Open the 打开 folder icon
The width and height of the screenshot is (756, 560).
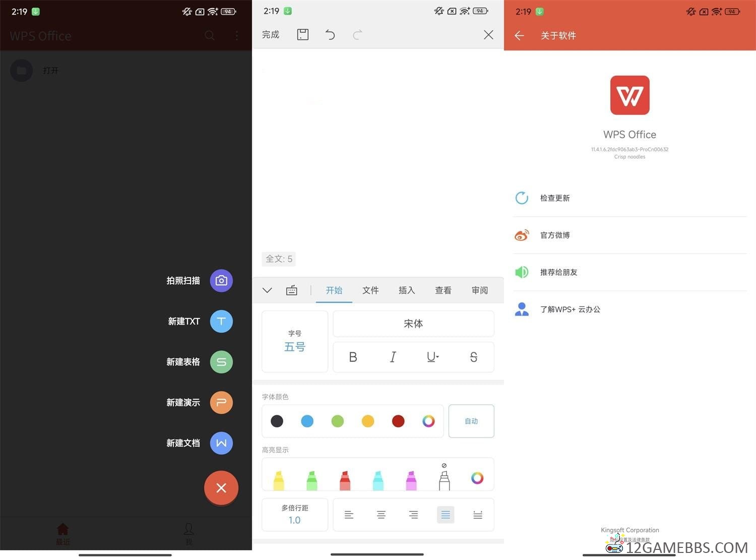[x=22, y=71]
